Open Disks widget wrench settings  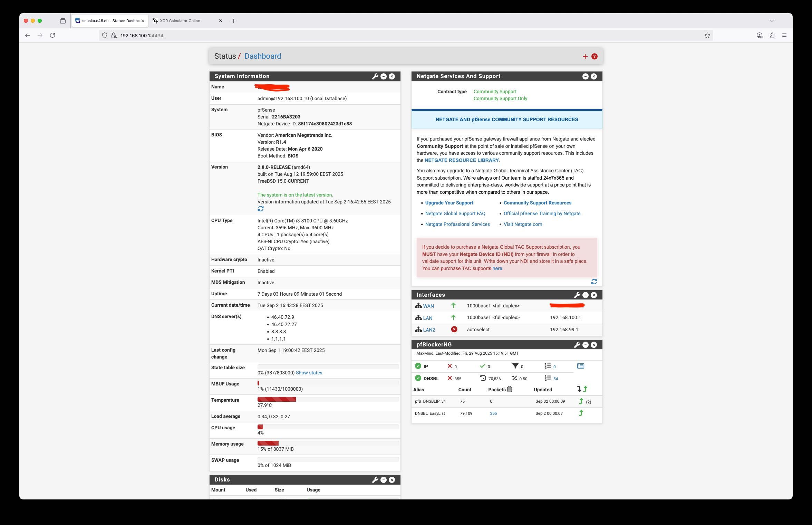pyautogui.click(x=375, y=480)
